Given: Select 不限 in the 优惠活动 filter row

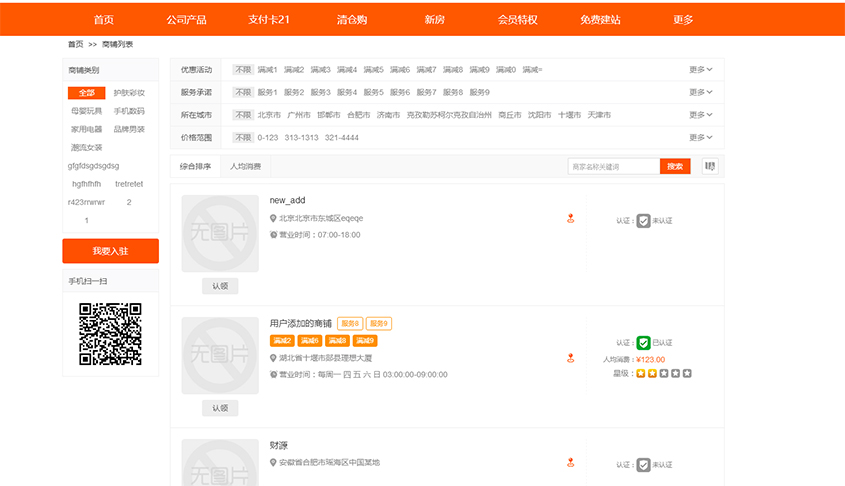Looking at the screenshot, I should (243, 69).
